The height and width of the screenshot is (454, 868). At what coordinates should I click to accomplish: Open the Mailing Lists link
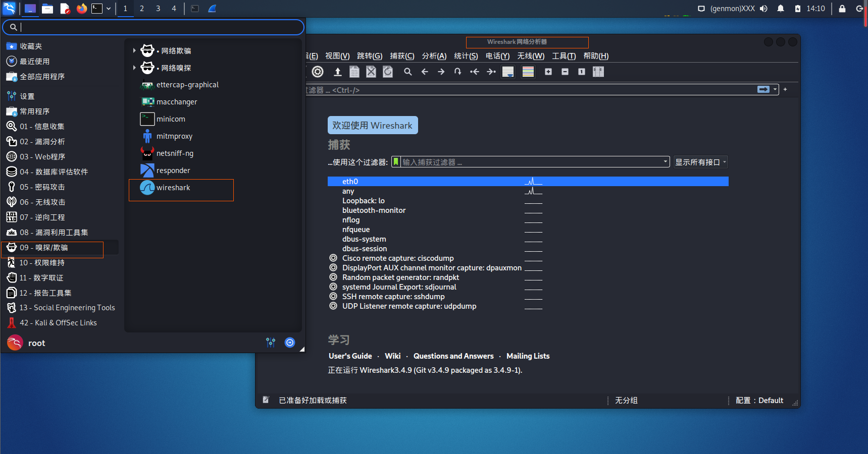coord(528,356)
